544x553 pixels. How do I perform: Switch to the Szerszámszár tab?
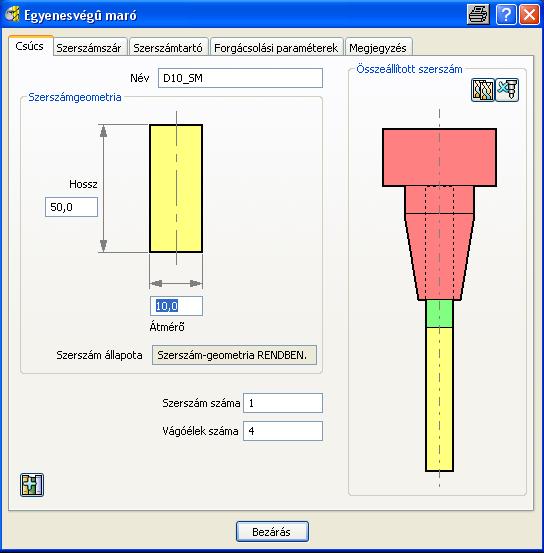click(89, 48)
